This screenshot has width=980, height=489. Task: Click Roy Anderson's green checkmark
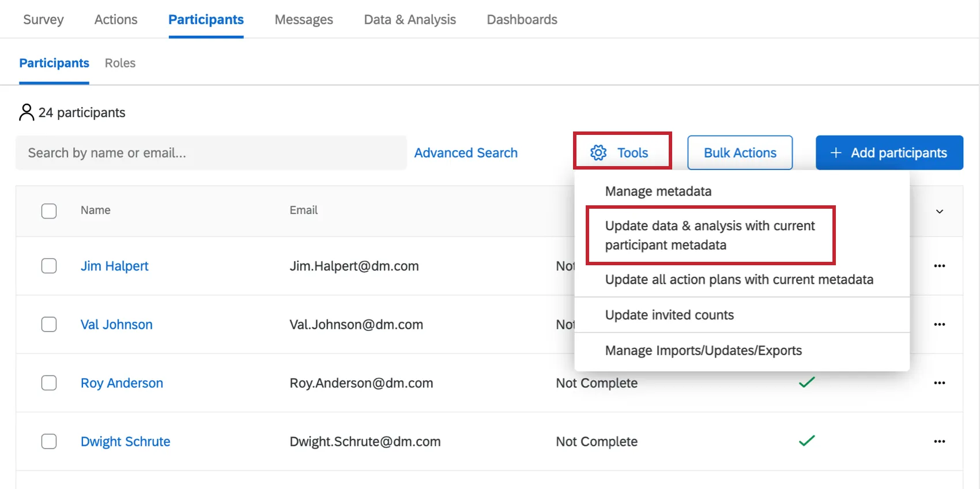point(806,382)
